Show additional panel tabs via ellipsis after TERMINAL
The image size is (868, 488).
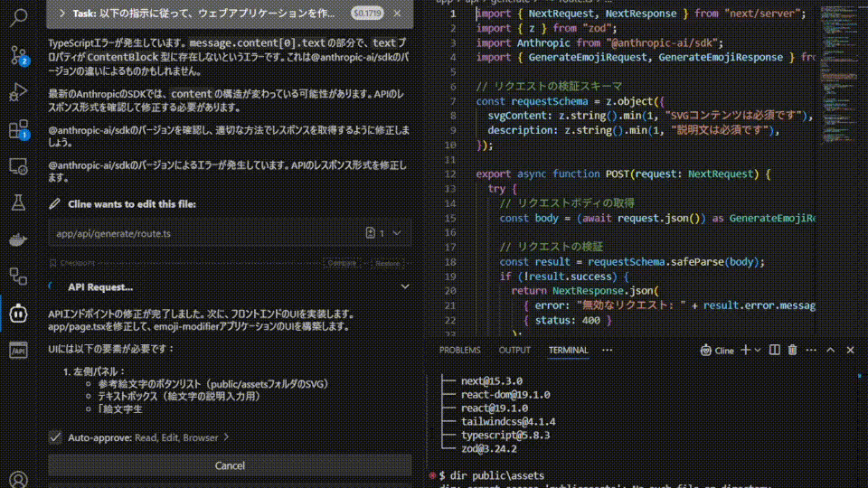point(608,350)
